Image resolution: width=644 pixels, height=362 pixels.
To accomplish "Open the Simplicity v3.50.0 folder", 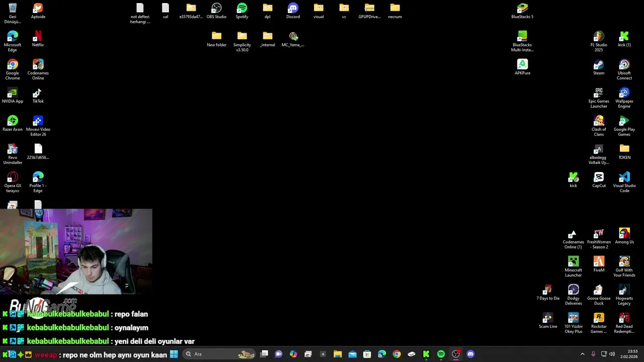I will [x=242, y=42].
